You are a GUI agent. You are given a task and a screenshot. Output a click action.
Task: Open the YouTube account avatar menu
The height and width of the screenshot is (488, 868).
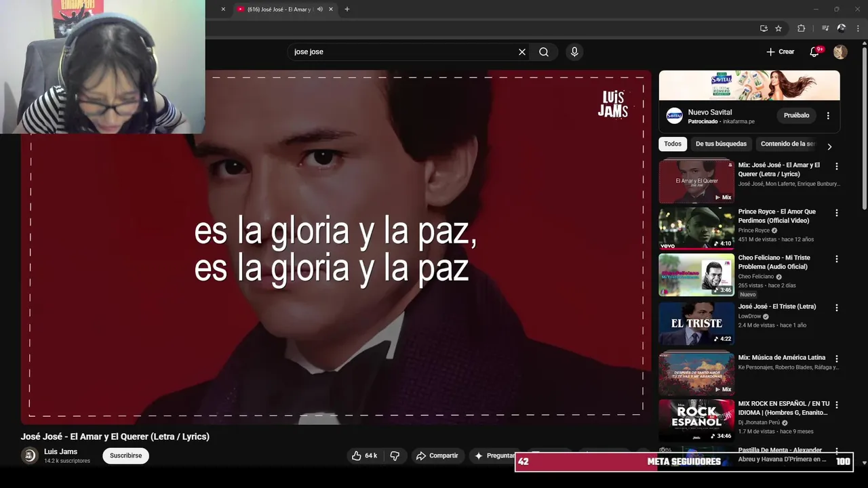tap(840, 52)
